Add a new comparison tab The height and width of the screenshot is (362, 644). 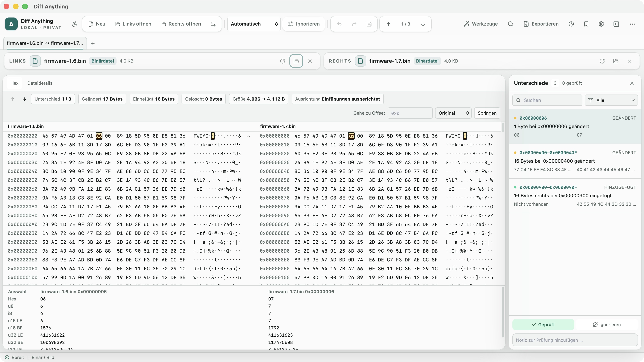(x=93, y=44)
